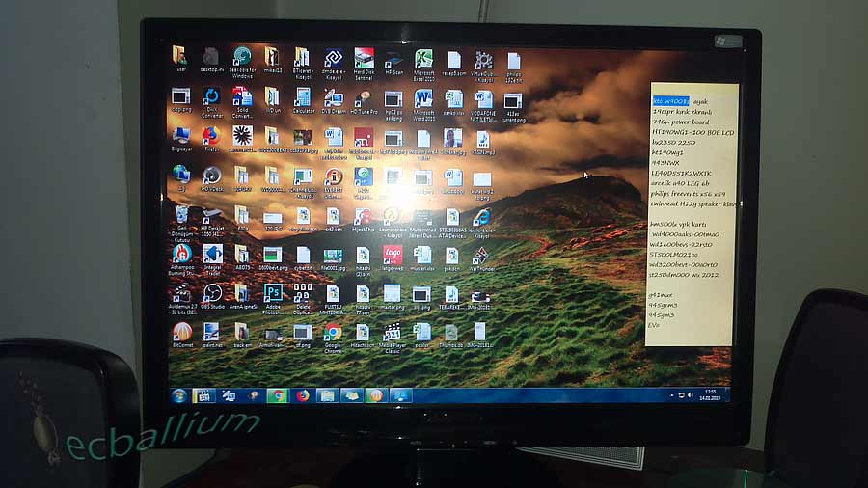Open the BitComet desktop shortcut
Image resolution: width=868 pixels, height=488 pixels.
tap(182, 333)
